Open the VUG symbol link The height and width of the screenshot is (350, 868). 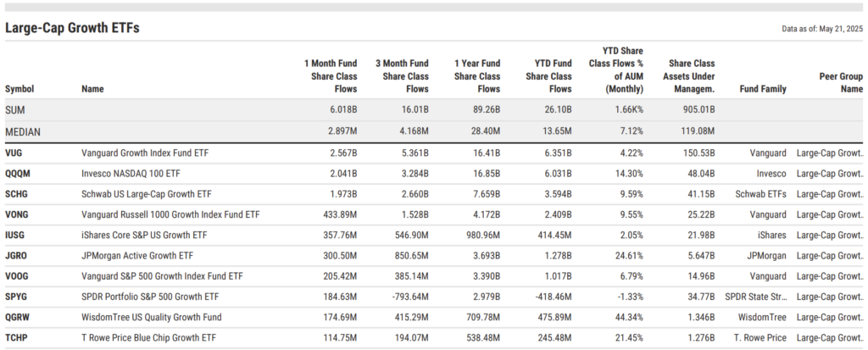14,153
